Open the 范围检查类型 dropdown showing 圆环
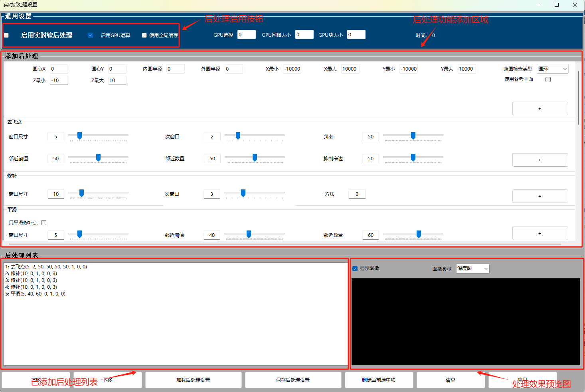Image resolution: width=585 pixels, height=392 pixels. coord(553,69)
